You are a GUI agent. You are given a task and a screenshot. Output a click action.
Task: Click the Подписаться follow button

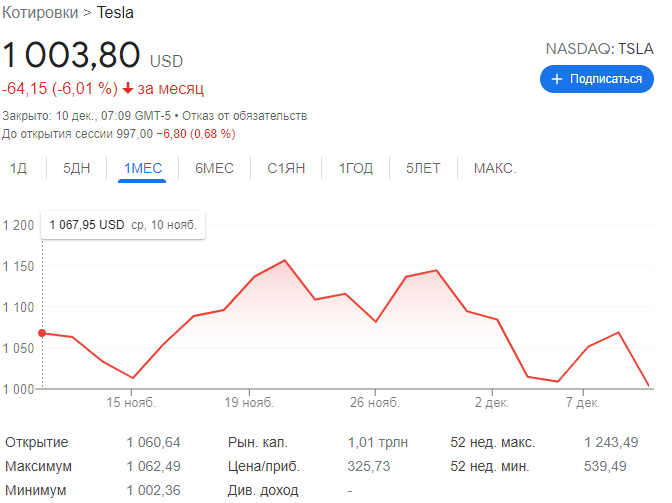point(597,79)
